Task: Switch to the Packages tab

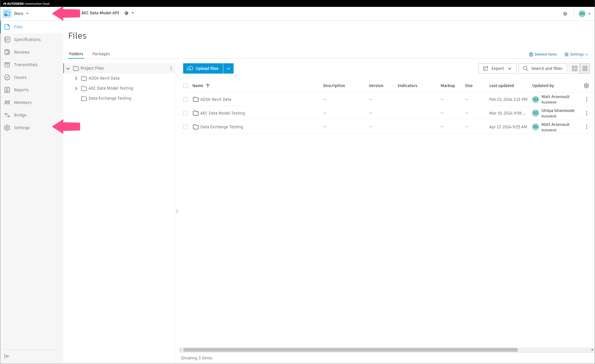Action: (x=101, y=54)
